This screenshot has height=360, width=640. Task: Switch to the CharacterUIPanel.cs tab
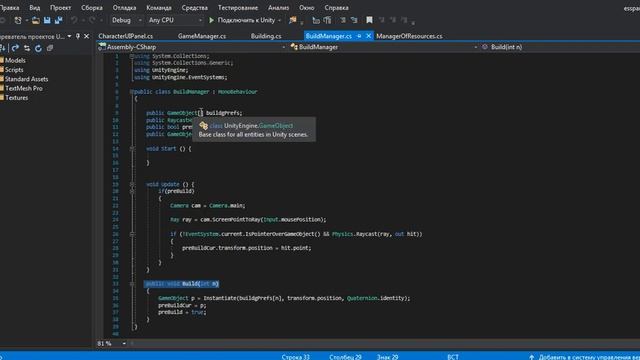(126, 36)
